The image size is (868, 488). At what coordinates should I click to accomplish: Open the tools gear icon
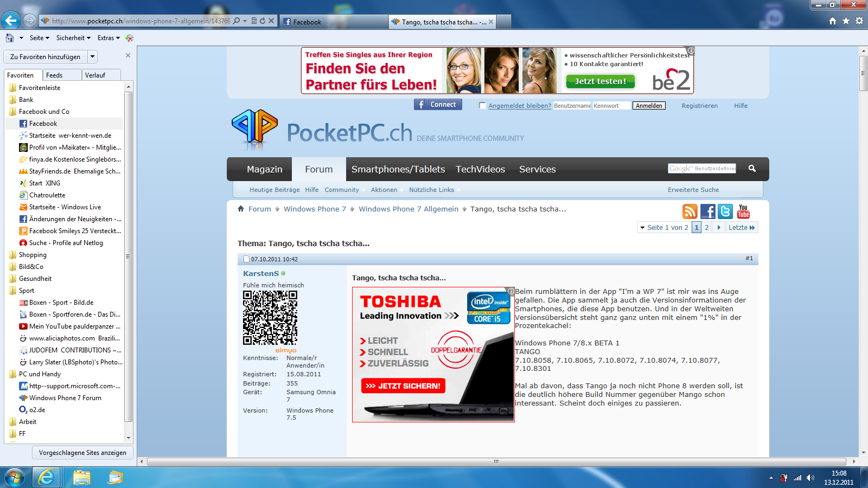[859, 21]
